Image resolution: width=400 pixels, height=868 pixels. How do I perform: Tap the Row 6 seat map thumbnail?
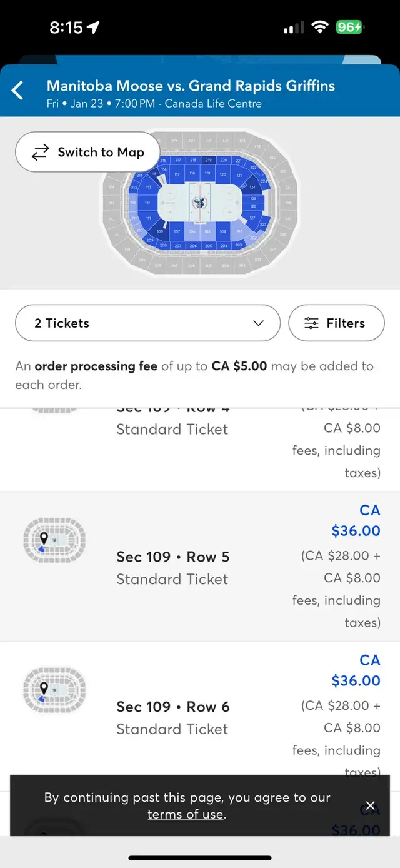tap(54, 690)
